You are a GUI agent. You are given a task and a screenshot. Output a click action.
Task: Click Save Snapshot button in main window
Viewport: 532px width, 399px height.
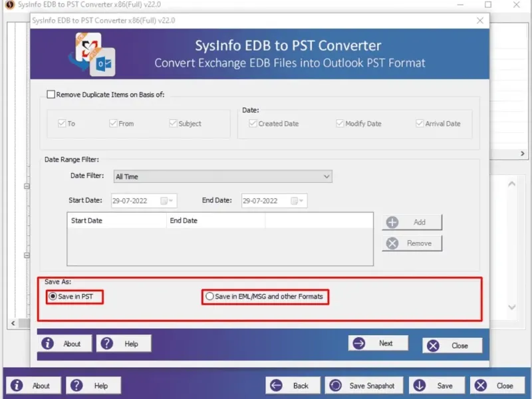pyautogui.click(x=364, y=386)
